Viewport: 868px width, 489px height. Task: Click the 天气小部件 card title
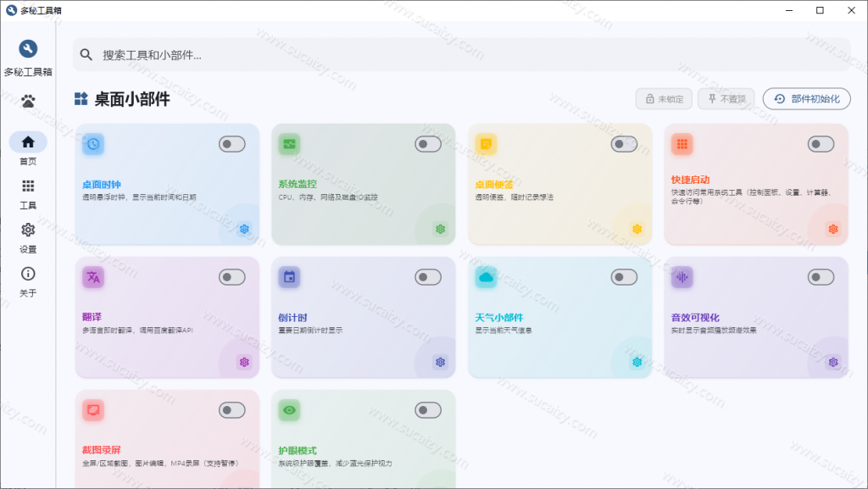[x=498, y=318]
